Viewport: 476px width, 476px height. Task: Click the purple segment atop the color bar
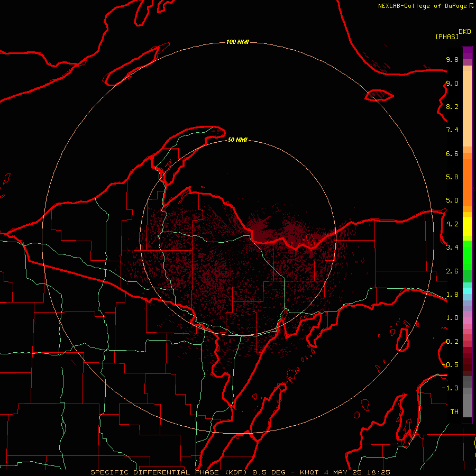pyautogui.click(x=467, y=53)
